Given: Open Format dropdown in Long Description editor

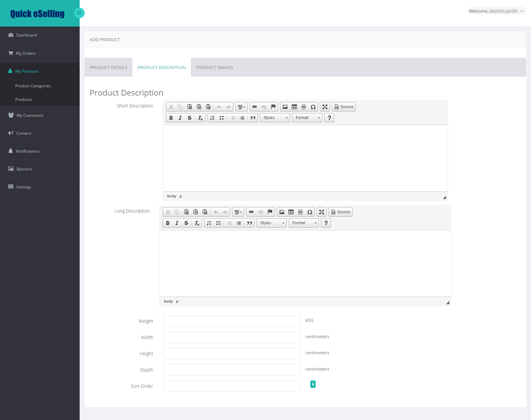Looking at the screenshot, I should pyautogui.click(x=304, y=223).
